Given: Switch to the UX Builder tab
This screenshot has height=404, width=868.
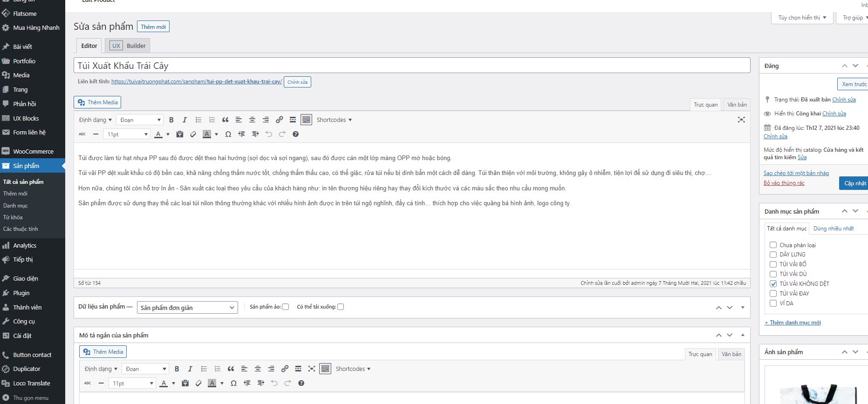Looking at the screenshot, I should (128, 46).
